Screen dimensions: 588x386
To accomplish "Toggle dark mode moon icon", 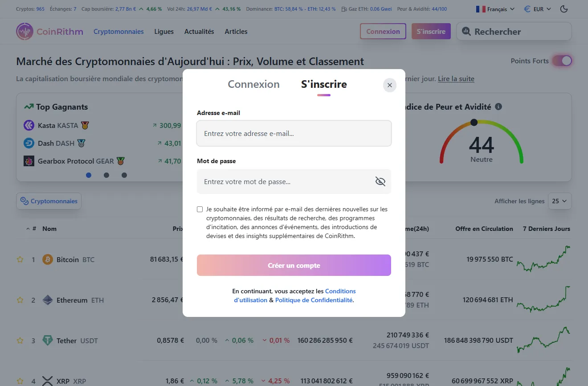I will [564, 9].
